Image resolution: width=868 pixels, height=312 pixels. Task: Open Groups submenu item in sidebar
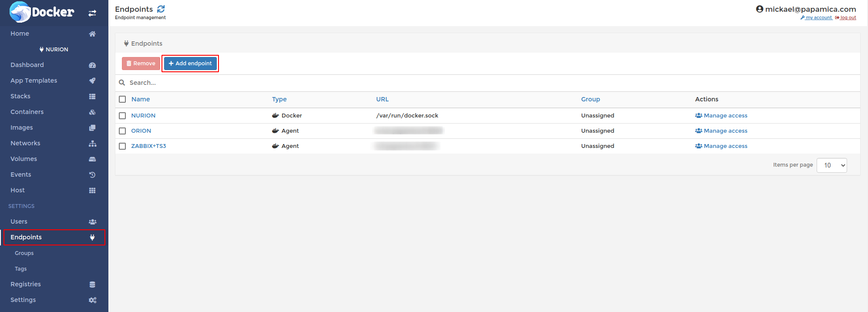(24, 253)
